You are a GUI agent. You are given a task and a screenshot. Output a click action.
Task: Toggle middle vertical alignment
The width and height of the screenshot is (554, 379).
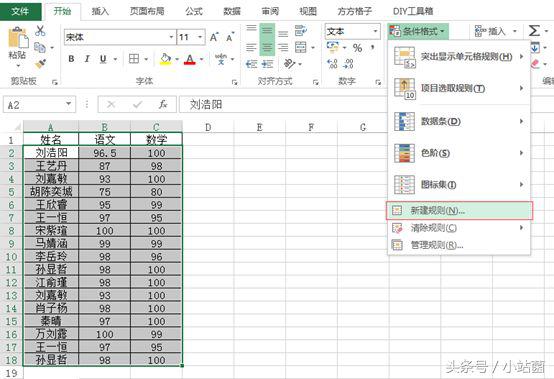[267, 31]
